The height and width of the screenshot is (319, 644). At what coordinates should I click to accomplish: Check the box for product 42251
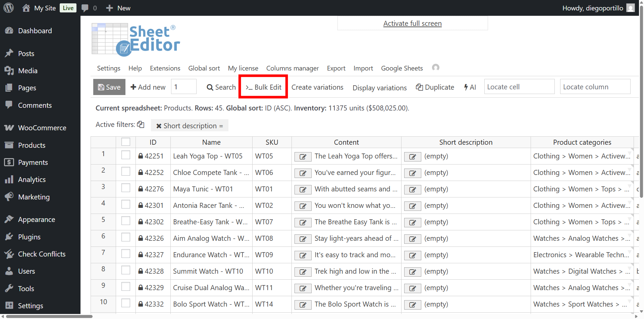(126, 155)
